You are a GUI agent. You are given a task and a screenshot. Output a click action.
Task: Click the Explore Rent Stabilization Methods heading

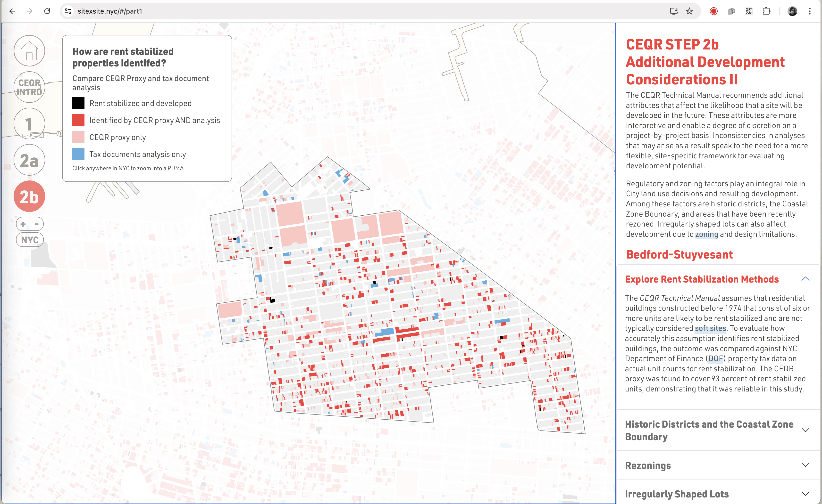702,279
